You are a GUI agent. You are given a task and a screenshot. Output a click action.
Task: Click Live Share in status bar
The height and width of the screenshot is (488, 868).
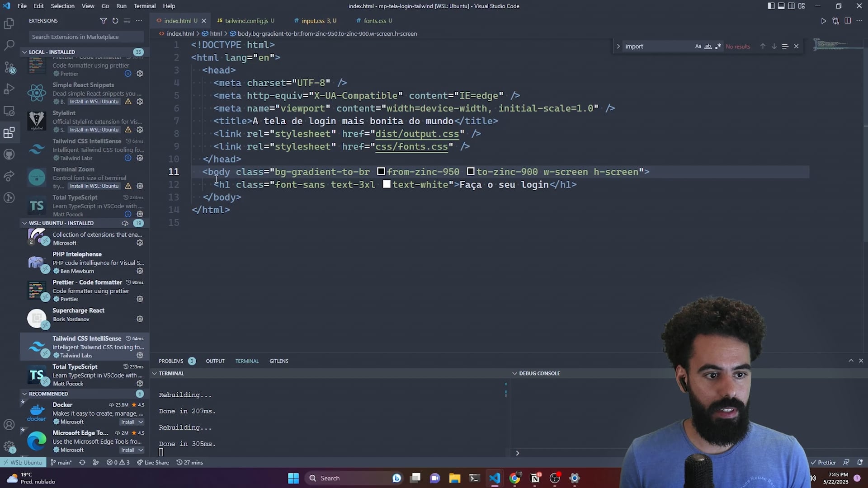click(153, 462)
